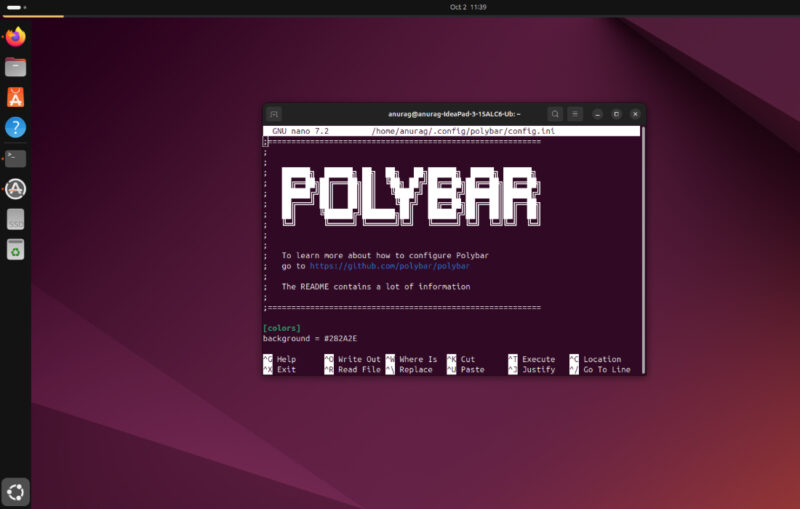Open the Polybar GitHub URL
This screenshot has height=509, width=800.
(389, 266)
